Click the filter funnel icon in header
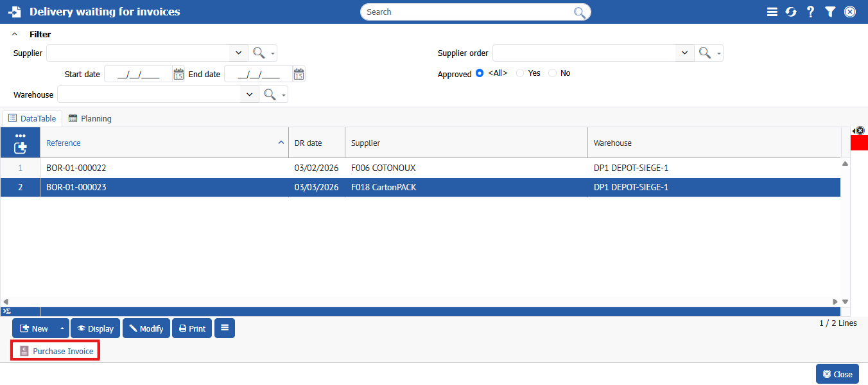Screen dimensions: 868x385 830,12
